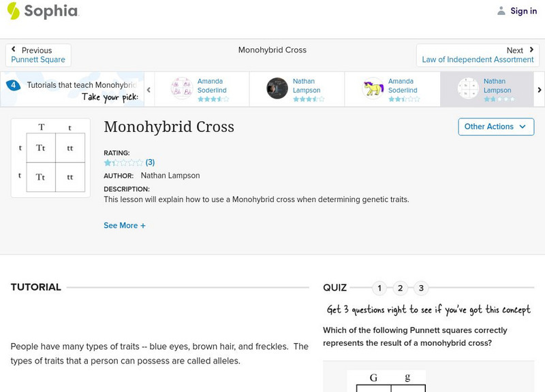Open the (3) ratings link
The image size is (545, 392).
pos(150,163)
